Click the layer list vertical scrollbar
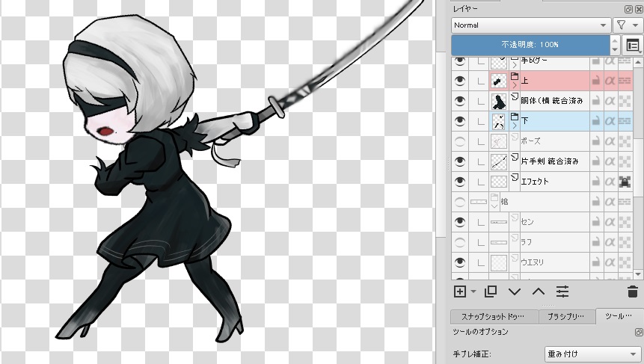 tap(638, 168)
